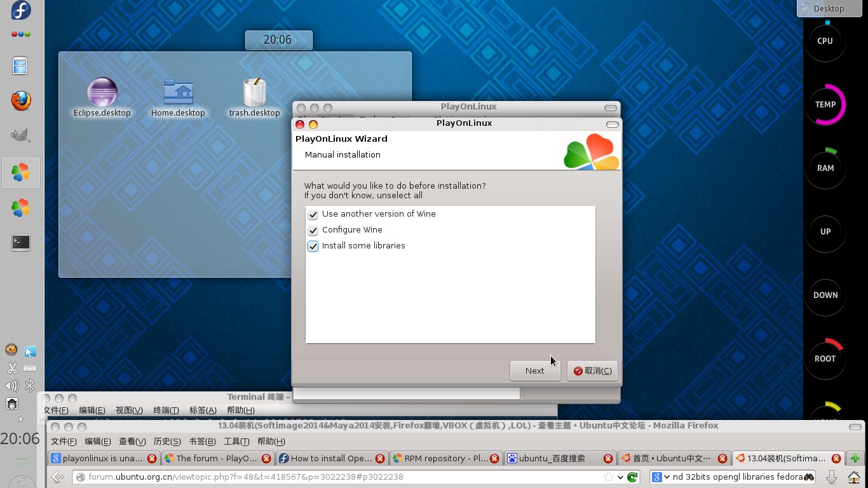Open Home.desktop folder icon
The image size is (868, 488).
tap(178, 97)
